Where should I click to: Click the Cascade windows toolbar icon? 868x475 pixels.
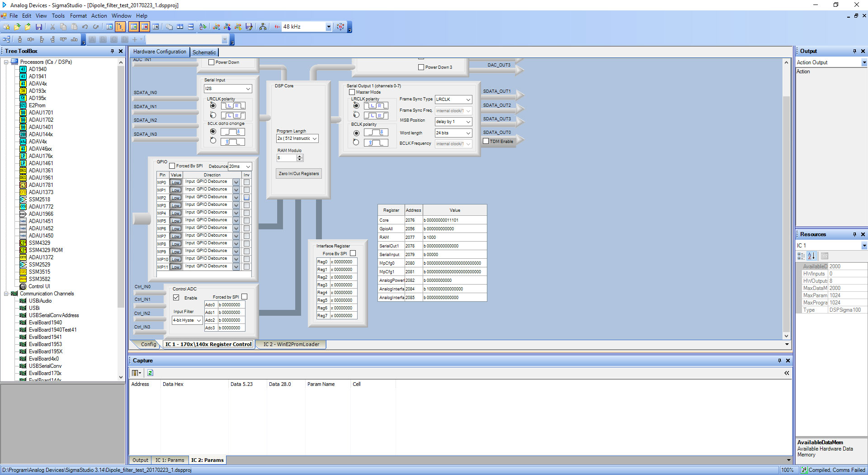click(x=169, y=27)
